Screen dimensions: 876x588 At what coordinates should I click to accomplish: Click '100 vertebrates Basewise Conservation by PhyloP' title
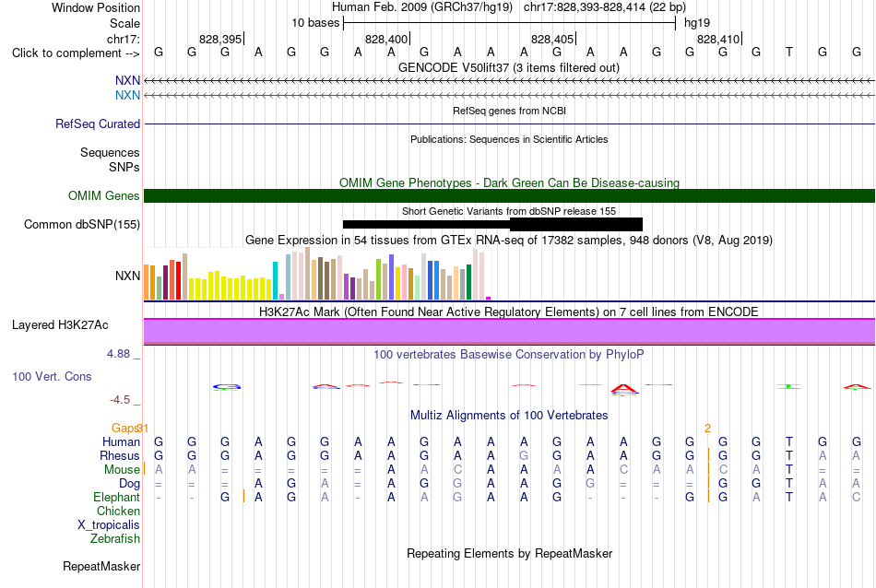coord(509,354)
